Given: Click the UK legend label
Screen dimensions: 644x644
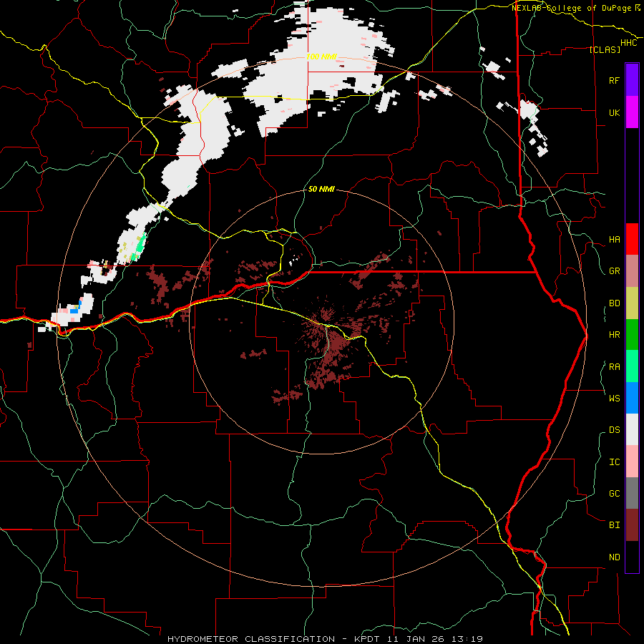Looking at the screenshot, I should 614,112.
